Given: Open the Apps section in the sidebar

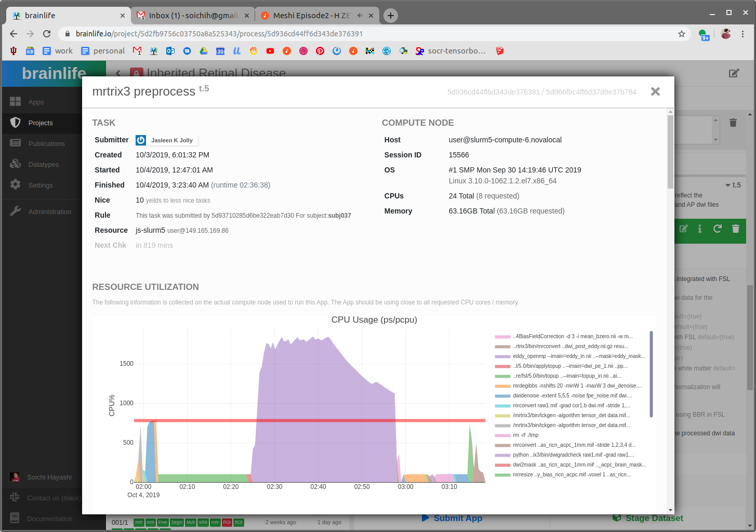Looking at the screenshot, I should (x=36, y=102).
